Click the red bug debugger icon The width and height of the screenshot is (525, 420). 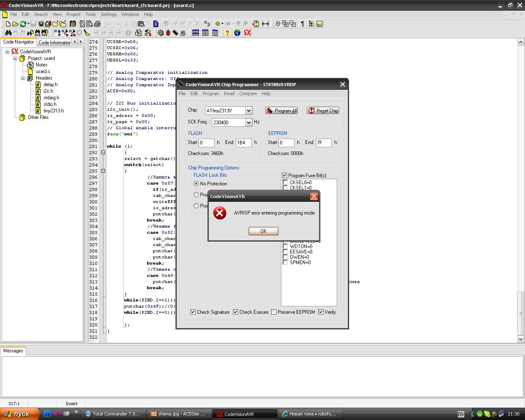pos(168,33)
